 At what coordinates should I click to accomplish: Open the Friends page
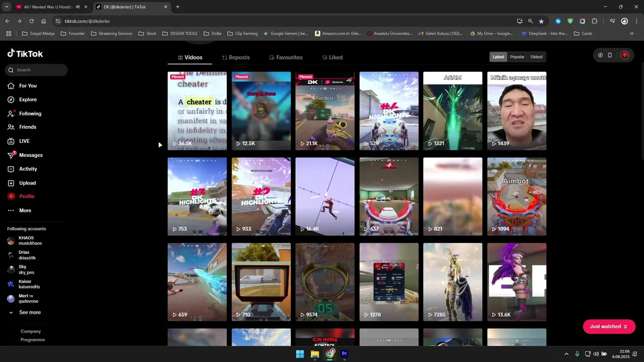click(22, 127)
